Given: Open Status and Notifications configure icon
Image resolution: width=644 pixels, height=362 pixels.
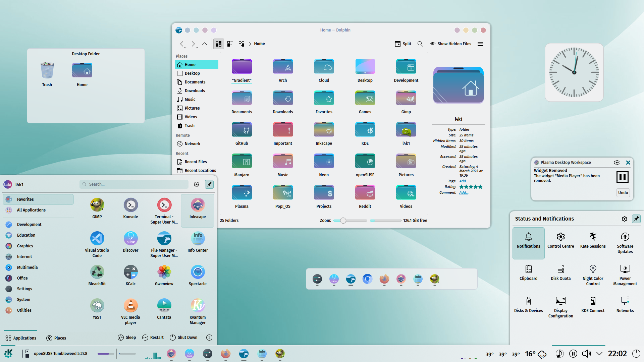Looking at the screenshot, I should [x=624, y=219].
